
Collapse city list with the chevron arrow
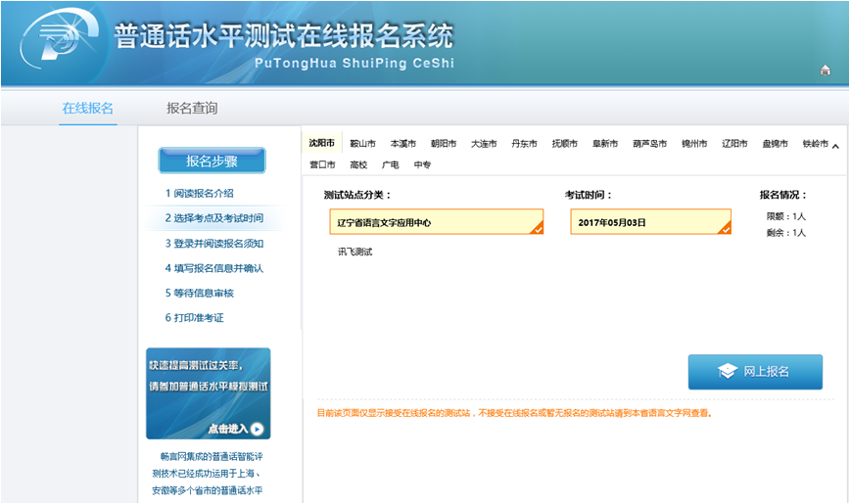point(835,147)
